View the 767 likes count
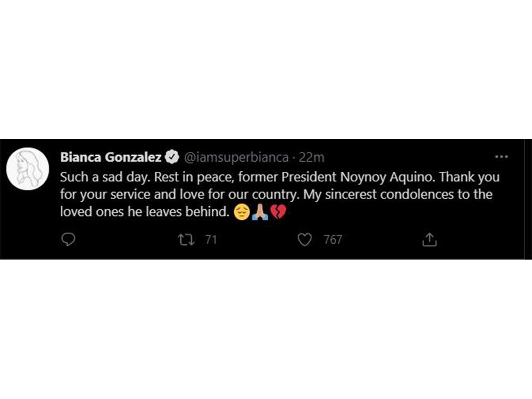 click(333, 240)
